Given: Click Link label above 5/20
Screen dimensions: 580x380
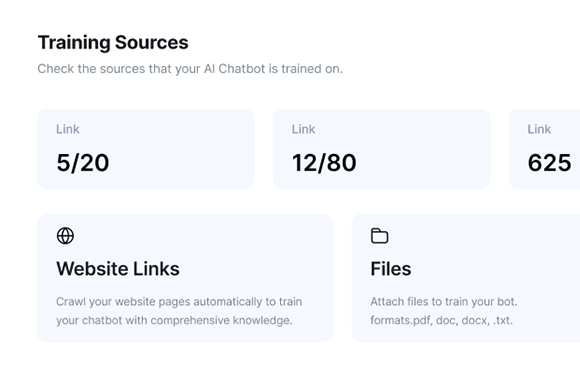Looking at the screenshot, I should 68,129.
